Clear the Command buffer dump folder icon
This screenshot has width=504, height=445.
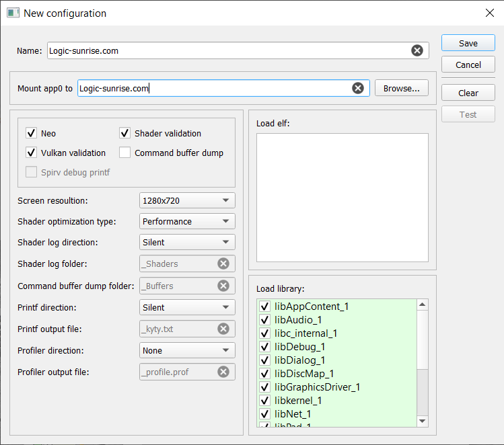pos(223,286)
